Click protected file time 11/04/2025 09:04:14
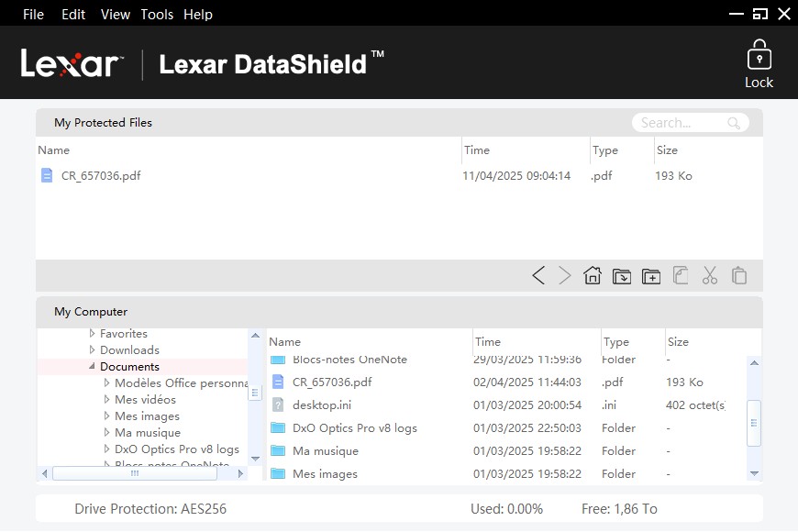 516,175
